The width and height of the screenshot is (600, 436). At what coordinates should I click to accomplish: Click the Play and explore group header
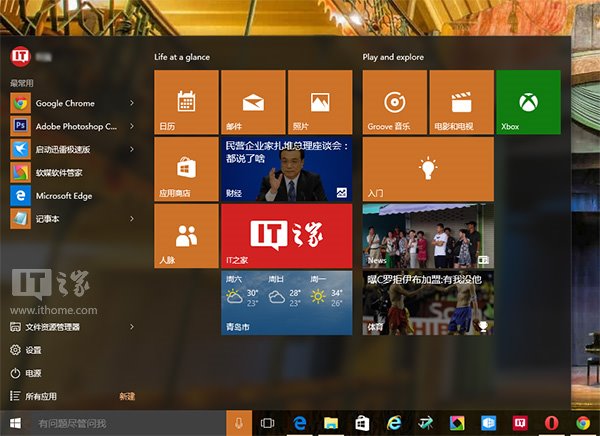(393, 57)
